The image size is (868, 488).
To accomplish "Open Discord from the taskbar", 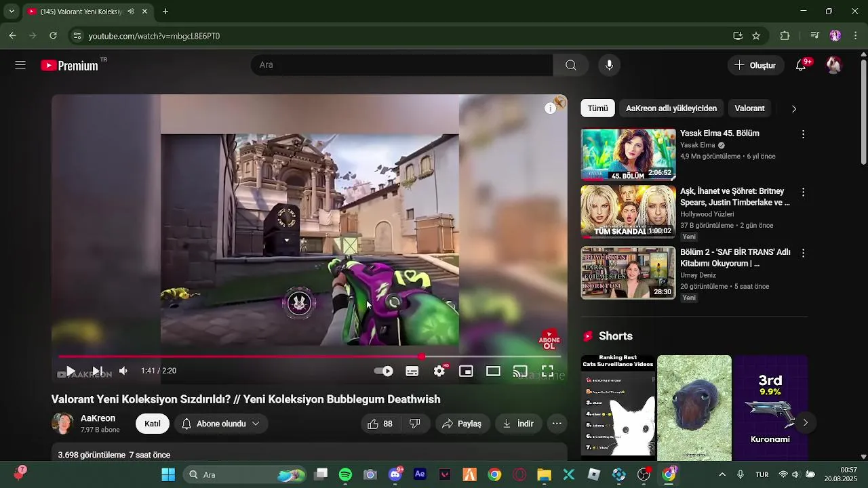I will (x=395, y=474).
